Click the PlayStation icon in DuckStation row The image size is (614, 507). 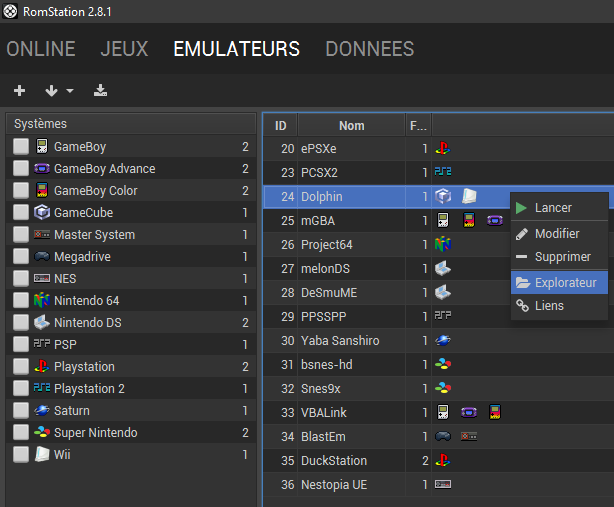(x=443, y=460)
